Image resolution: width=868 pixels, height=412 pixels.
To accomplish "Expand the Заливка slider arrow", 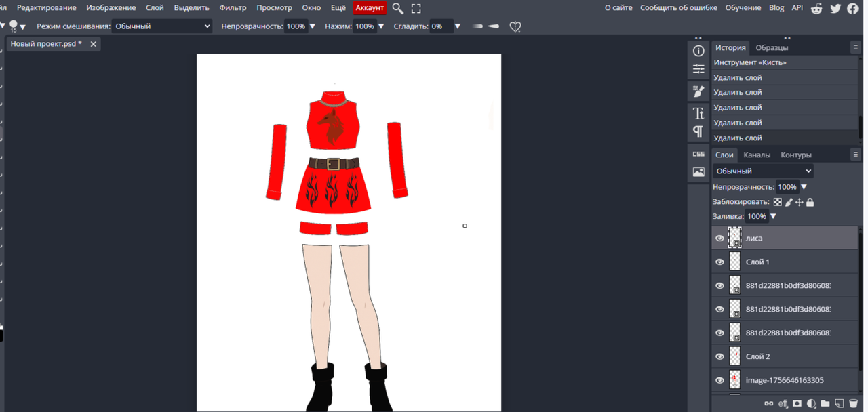I will click(773, 217).
